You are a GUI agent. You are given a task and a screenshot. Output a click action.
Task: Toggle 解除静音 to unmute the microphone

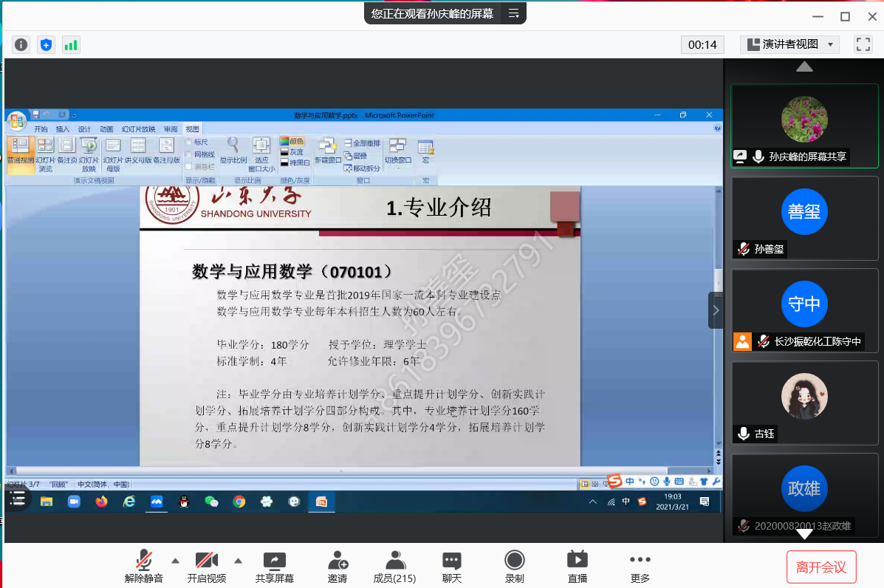point(144,567)
